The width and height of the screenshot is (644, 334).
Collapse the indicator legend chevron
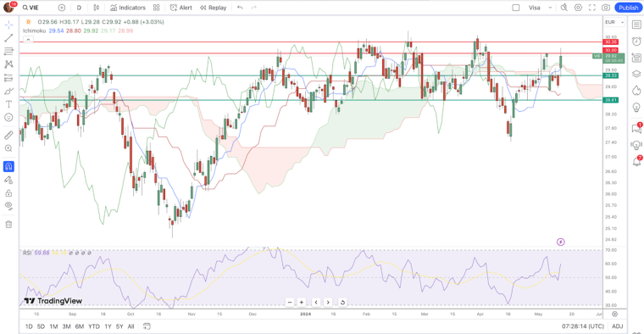click(28, 40)
